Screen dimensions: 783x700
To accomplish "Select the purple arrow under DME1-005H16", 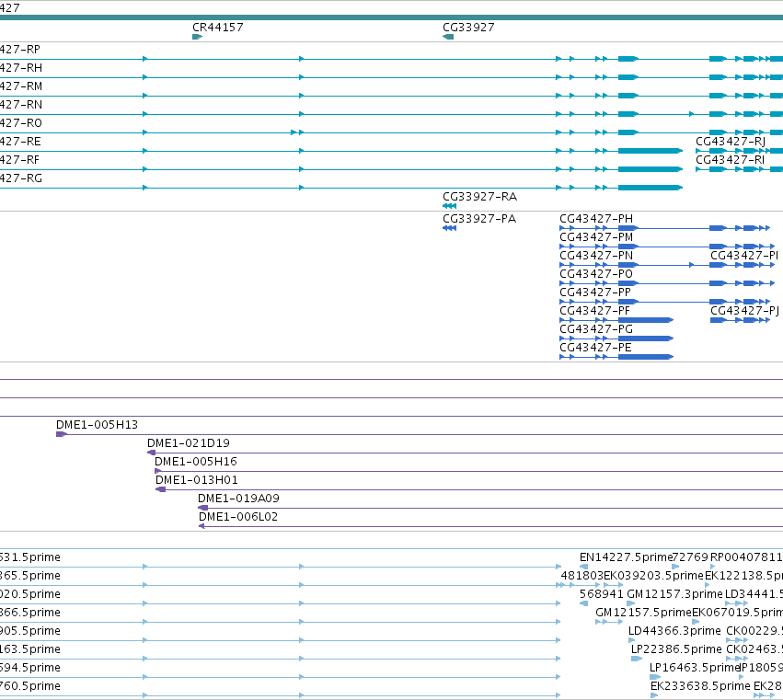I will (158, 471).
